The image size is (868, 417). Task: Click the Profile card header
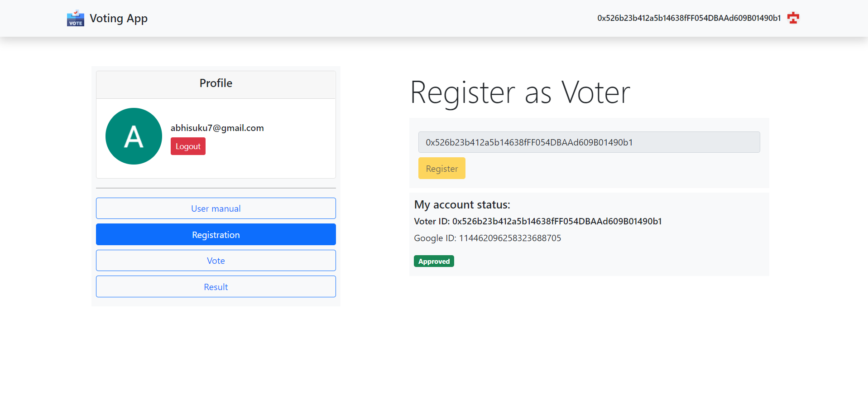point(216,84)
